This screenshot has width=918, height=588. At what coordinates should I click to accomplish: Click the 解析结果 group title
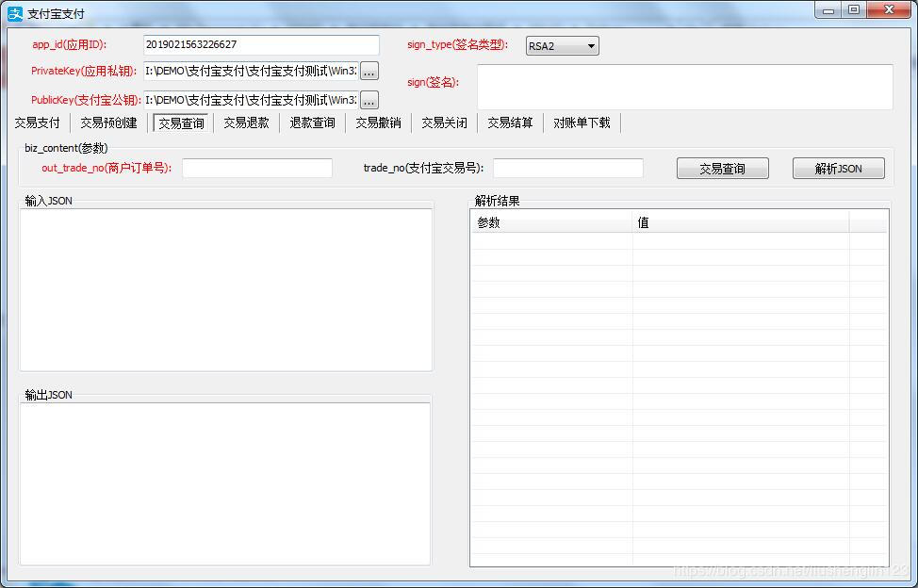coord(497,201)
